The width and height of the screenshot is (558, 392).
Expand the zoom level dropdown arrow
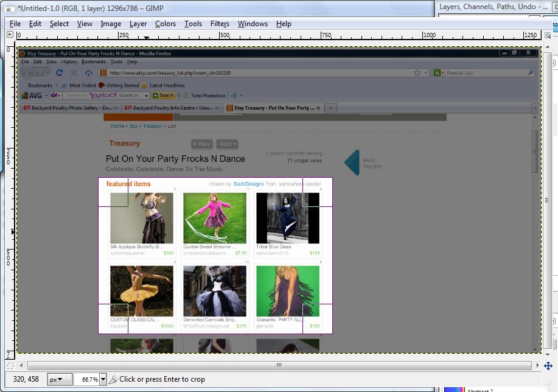[103, 380]
